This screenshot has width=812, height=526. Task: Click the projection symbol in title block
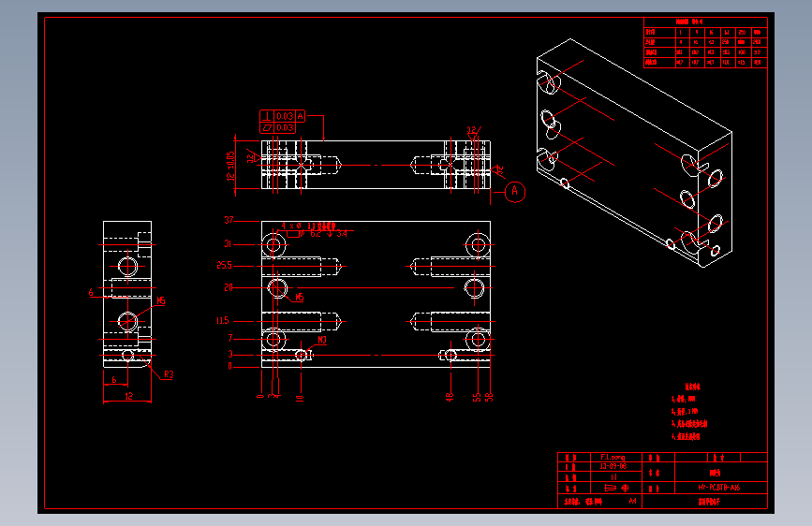(x=617, y=488)
